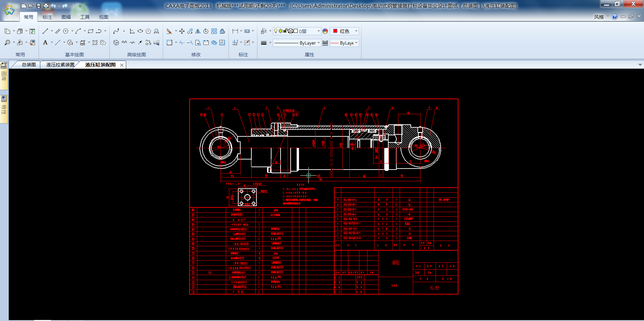Pick the Rectangle drawing tool

click(x=91, y=31)
